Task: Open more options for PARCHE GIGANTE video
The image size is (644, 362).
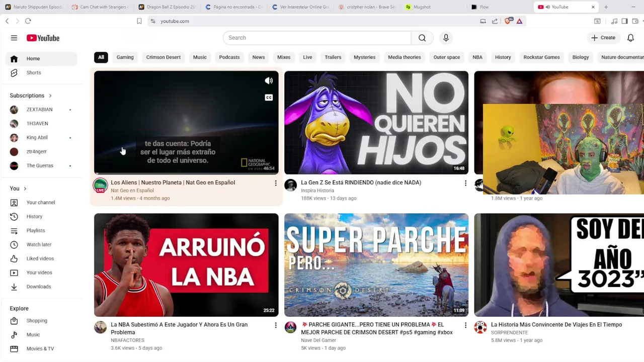Action: (x=465, y=326)
